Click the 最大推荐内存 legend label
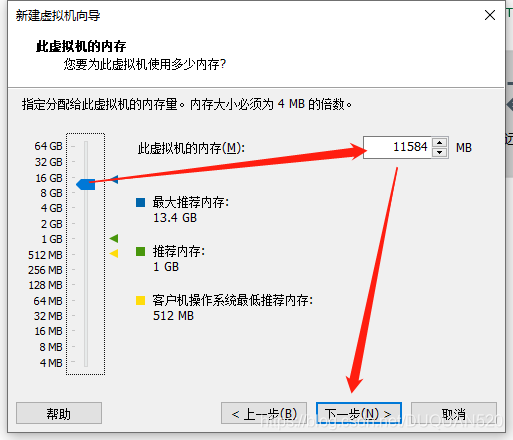 (x=191, y=202)
